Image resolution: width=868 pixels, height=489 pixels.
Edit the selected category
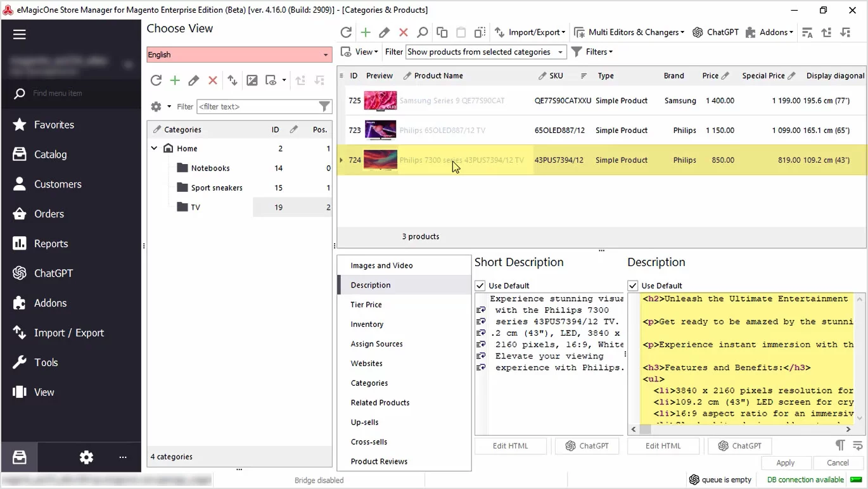tap(194, 80)
